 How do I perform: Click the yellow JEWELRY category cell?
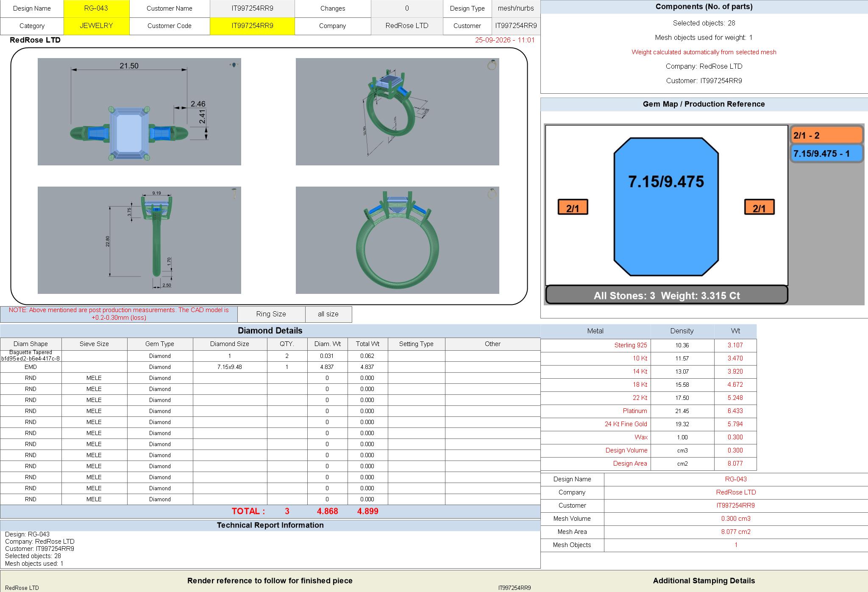96,26
